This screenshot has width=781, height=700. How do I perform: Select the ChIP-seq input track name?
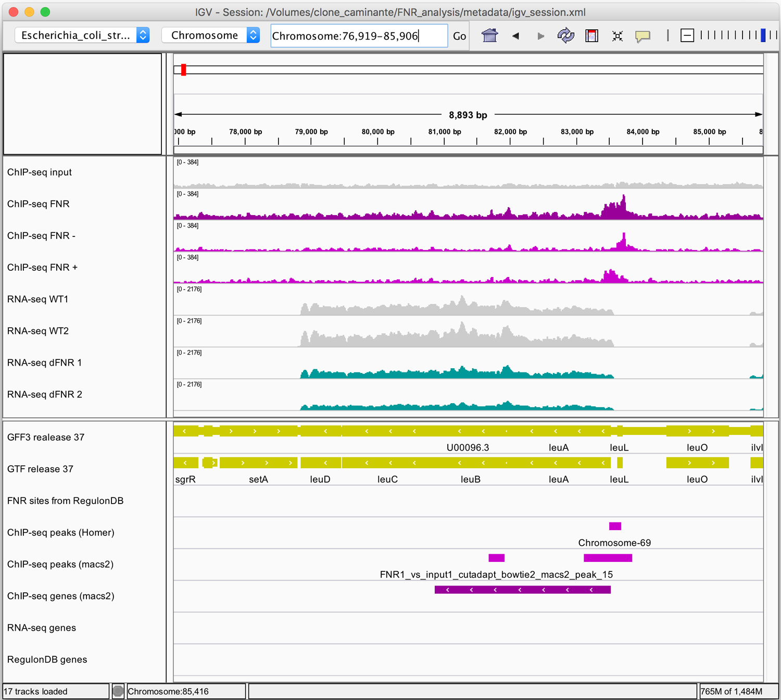(x=40, y=172)
